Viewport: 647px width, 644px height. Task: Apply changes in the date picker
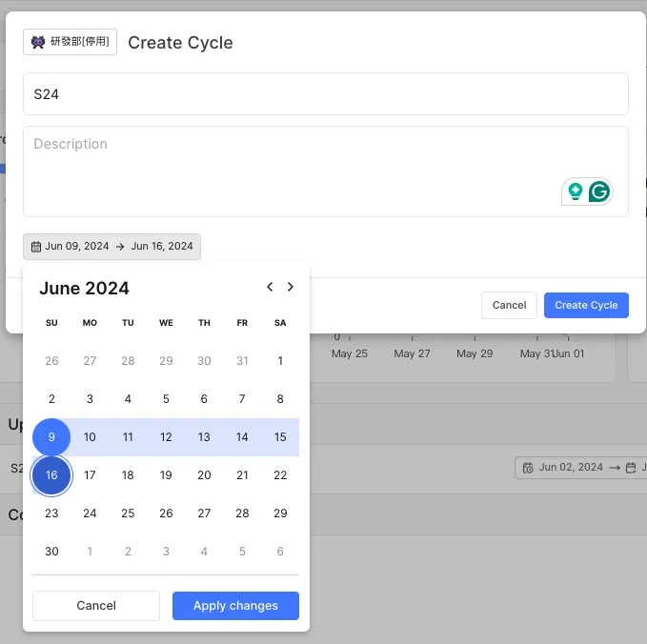(235, 606)
